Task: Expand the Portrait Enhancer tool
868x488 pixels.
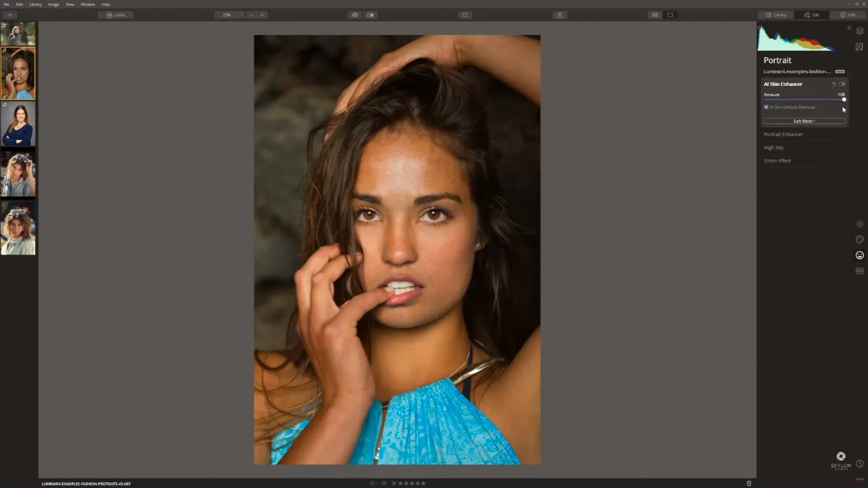Action: pyautogui.click(x=783, y=134)
